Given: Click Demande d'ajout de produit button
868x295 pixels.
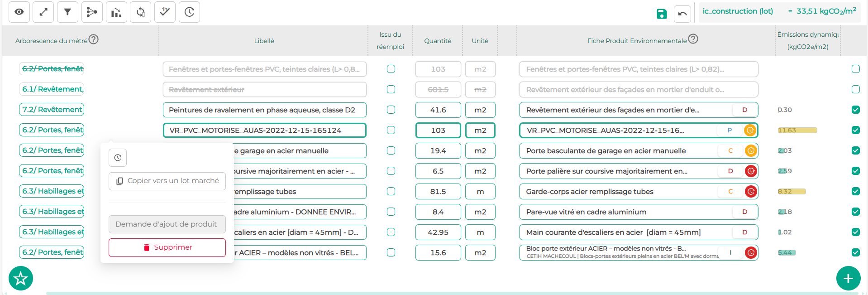Looking at the screenshot, I should click(167, 224).
